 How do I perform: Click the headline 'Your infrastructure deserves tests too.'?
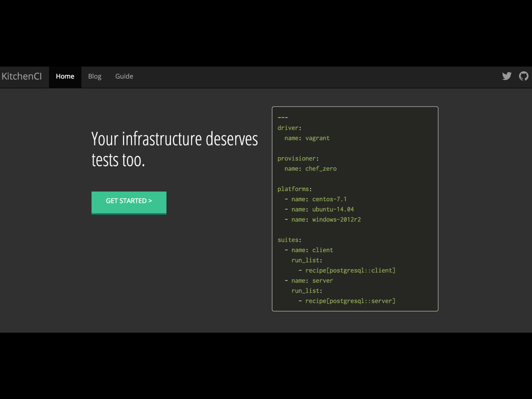[x=175, y=149]
